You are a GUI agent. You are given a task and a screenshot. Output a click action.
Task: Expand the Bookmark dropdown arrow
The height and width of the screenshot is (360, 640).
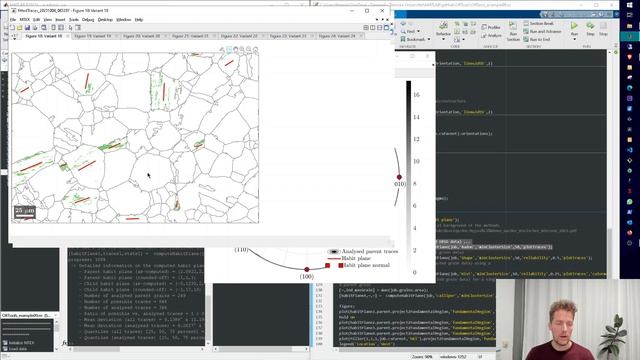[429, 40]
